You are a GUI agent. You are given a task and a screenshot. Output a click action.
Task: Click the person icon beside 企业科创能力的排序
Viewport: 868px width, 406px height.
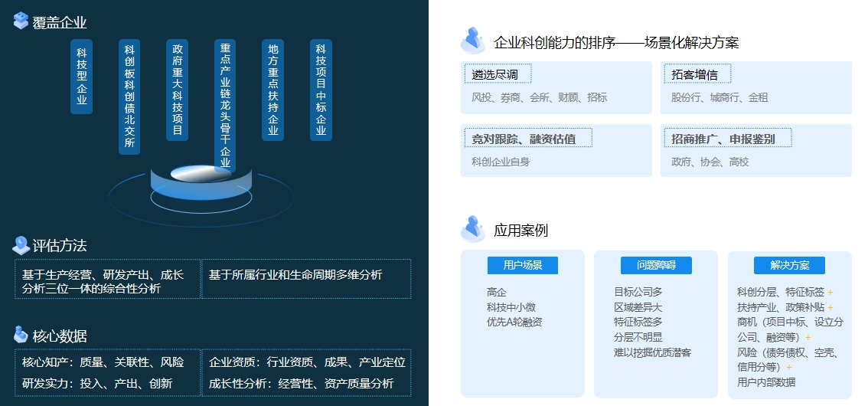tap(473, 41)
